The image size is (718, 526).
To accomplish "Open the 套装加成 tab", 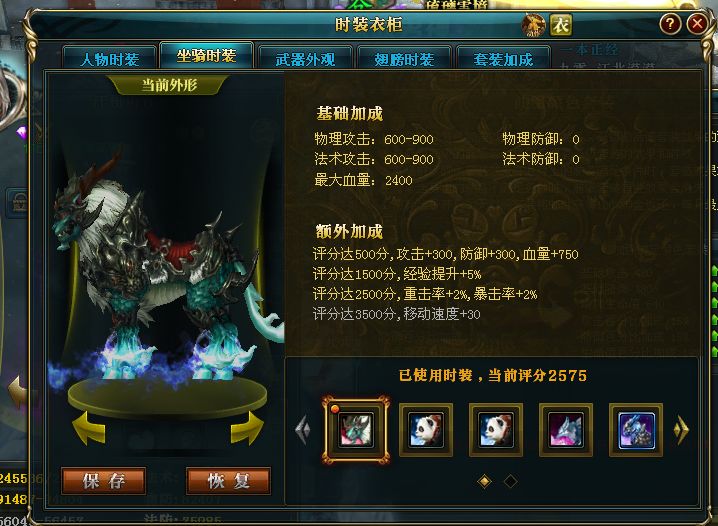I will point(503,59).
